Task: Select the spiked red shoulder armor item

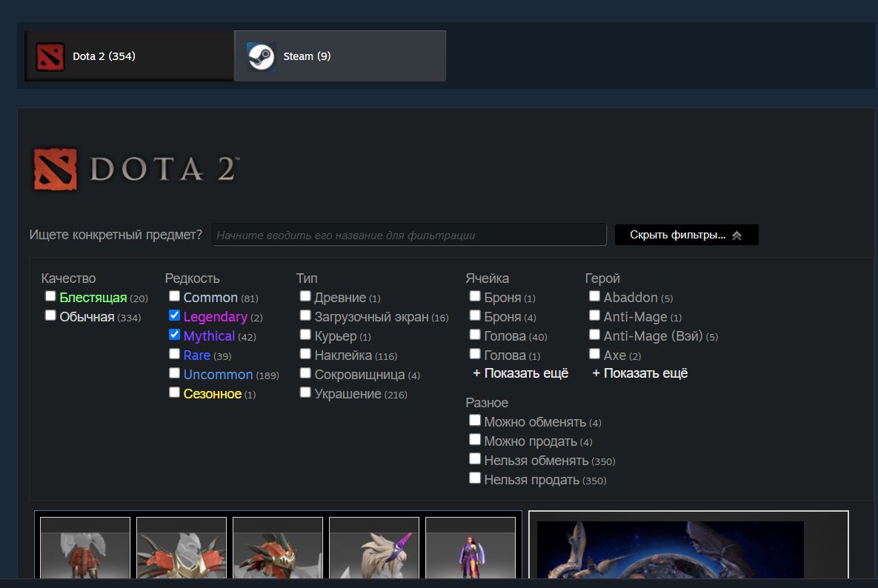Action: (182, 548)
